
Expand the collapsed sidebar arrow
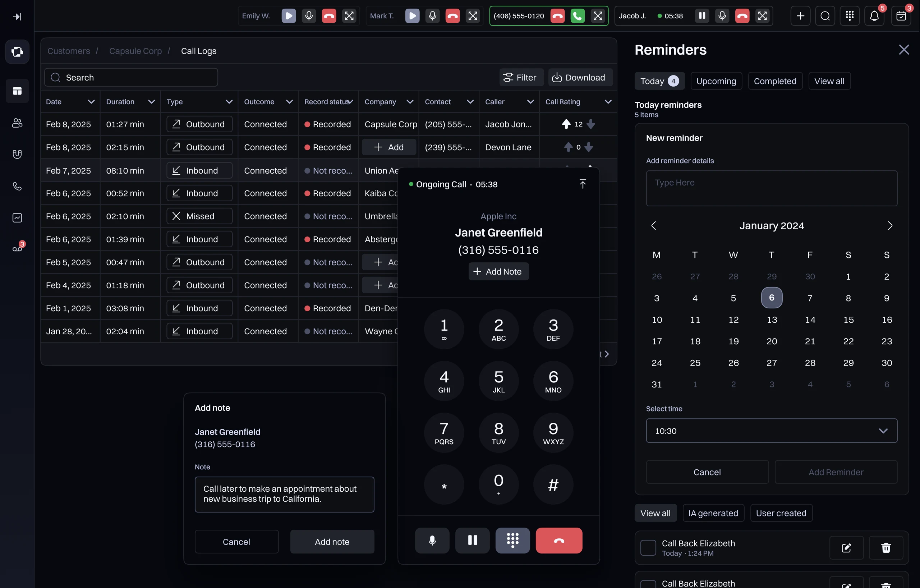point(17,17)
